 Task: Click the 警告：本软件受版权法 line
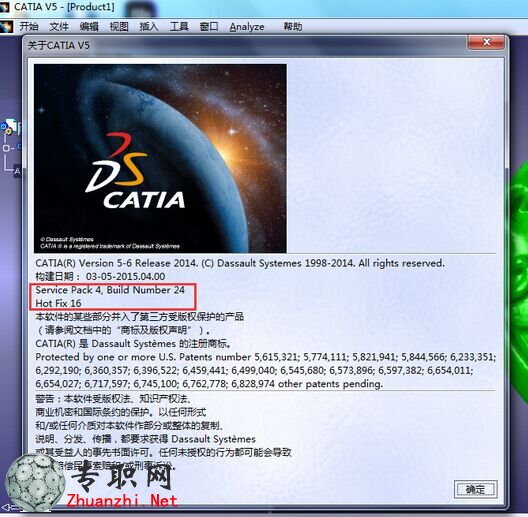tap(114, 399)
